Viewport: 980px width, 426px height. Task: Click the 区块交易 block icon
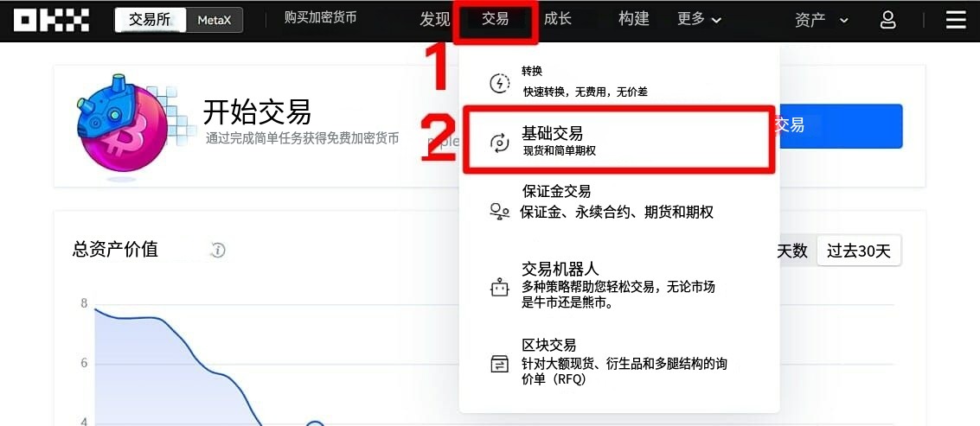pos(499,364)
